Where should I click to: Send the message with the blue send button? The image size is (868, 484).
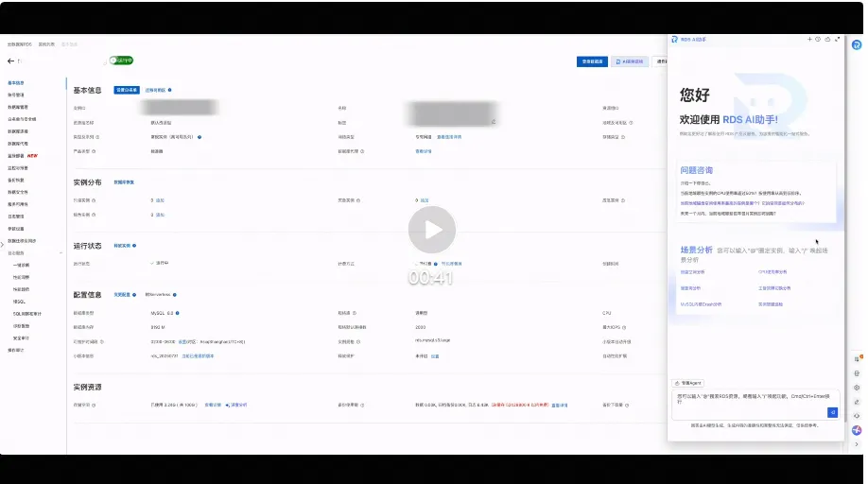(x=832, y=412)
